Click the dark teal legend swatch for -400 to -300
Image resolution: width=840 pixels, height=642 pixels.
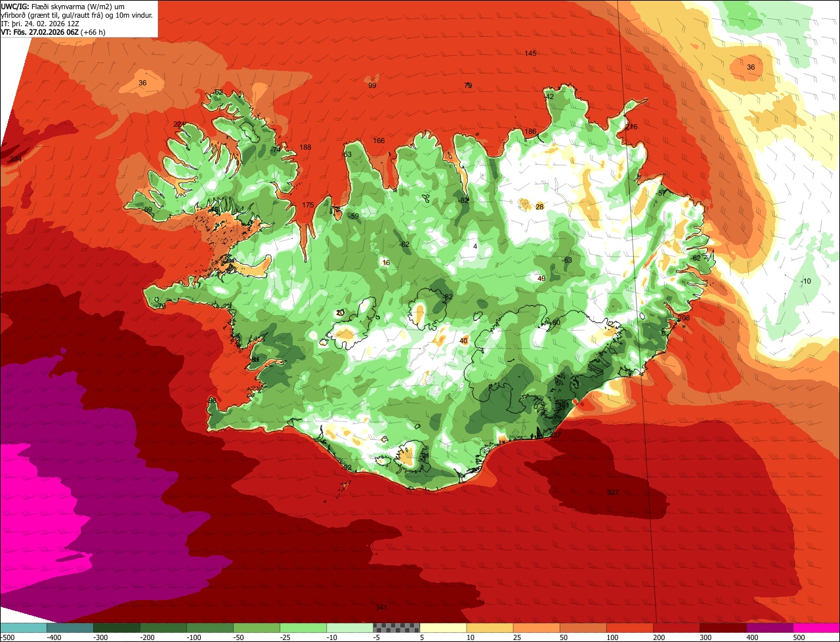[x=70, y=628]
